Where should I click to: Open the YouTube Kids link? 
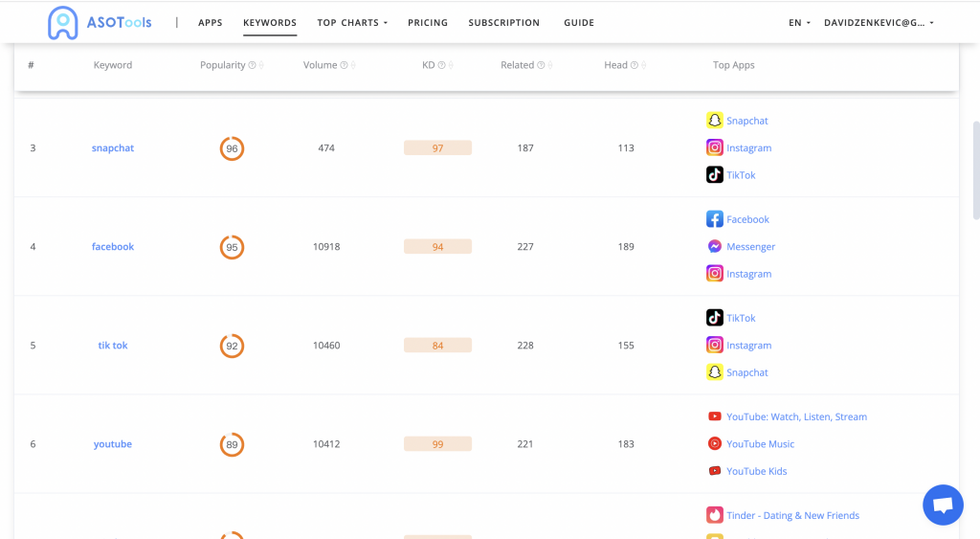756,471
